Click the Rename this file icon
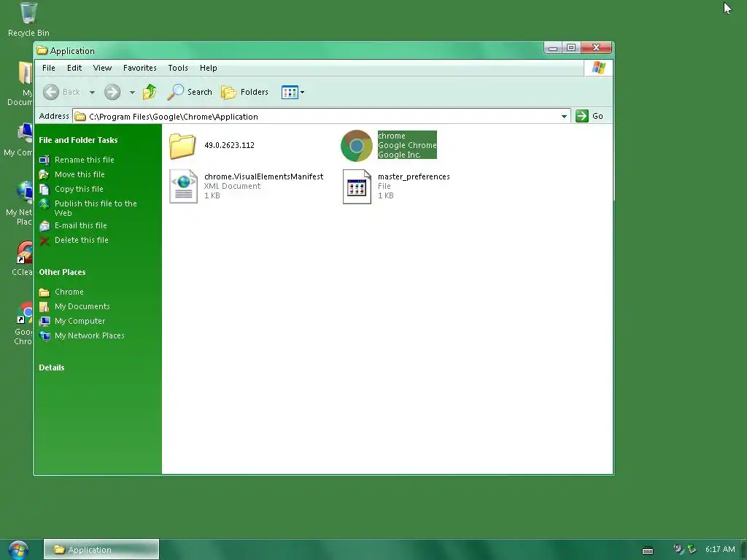This screenshot has height=560, width=747. tap(44, 160)
